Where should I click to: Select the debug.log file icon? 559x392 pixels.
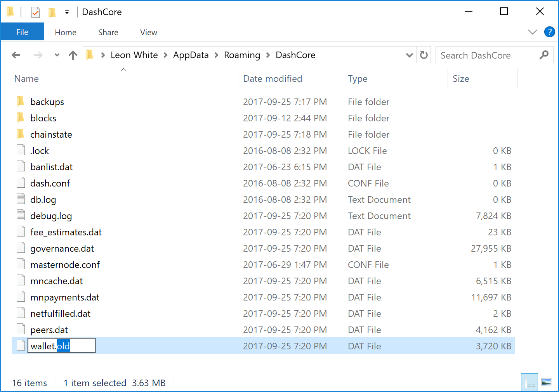21,216
